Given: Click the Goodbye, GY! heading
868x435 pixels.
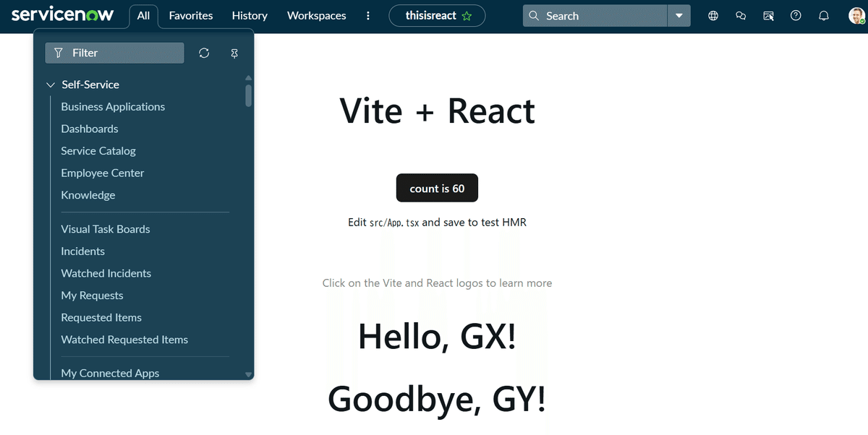Looking at the screenshot, I should point(437,399).
